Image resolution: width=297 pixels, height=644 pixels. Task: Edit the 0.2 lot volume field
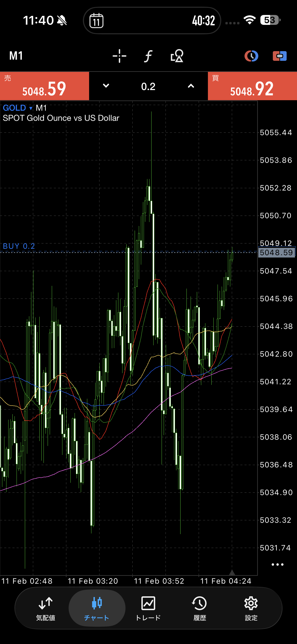tap(148, 87)
